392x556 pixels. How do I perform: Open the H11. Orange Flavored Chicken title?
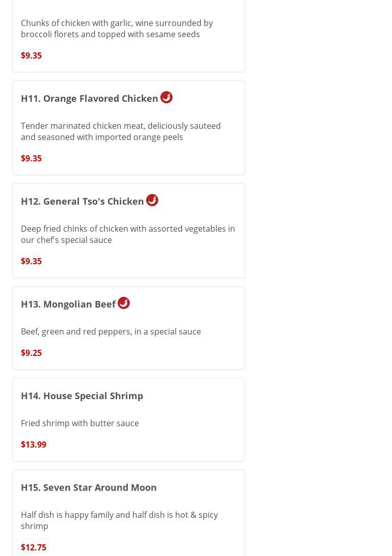[90, 98]
